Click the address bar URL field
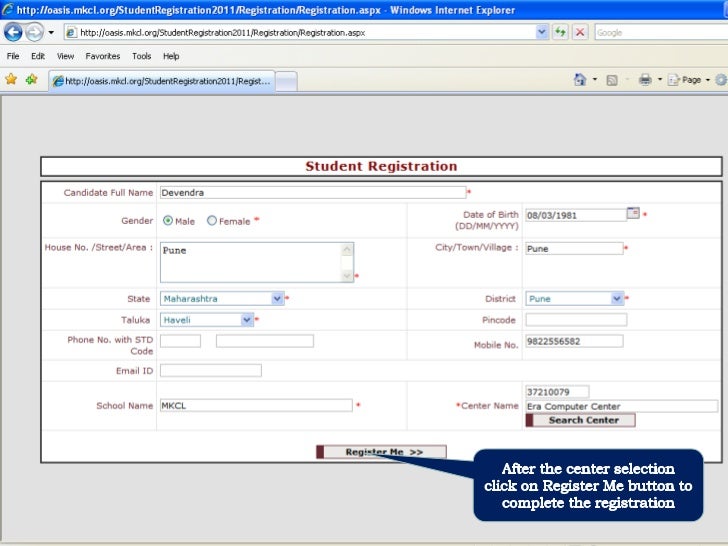The width and height of the screenshot is (728, 546). tap(299, 32)
